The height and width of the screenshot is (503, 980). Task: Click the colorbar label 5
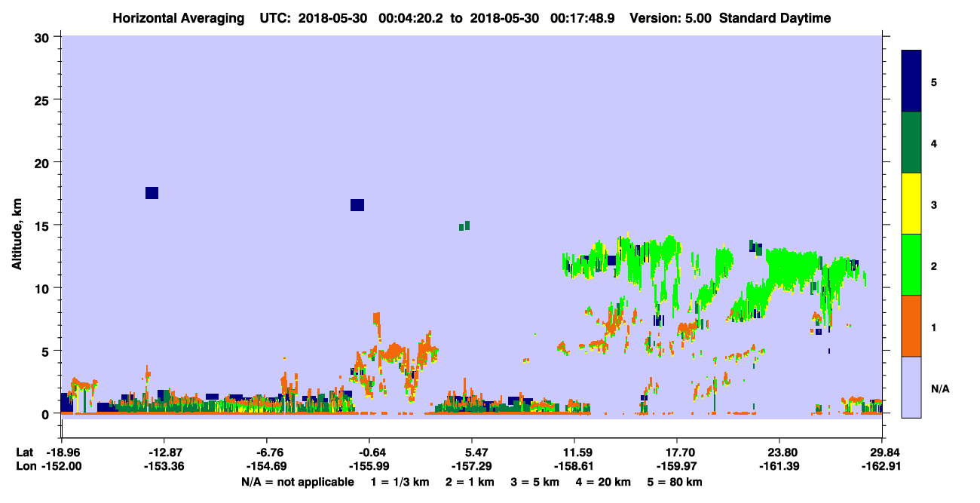click(934, 81)
